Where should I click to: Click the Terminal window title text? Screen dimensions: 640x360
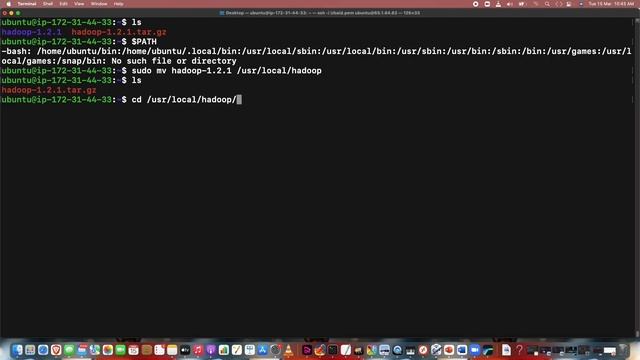click(x=322, y=13)
